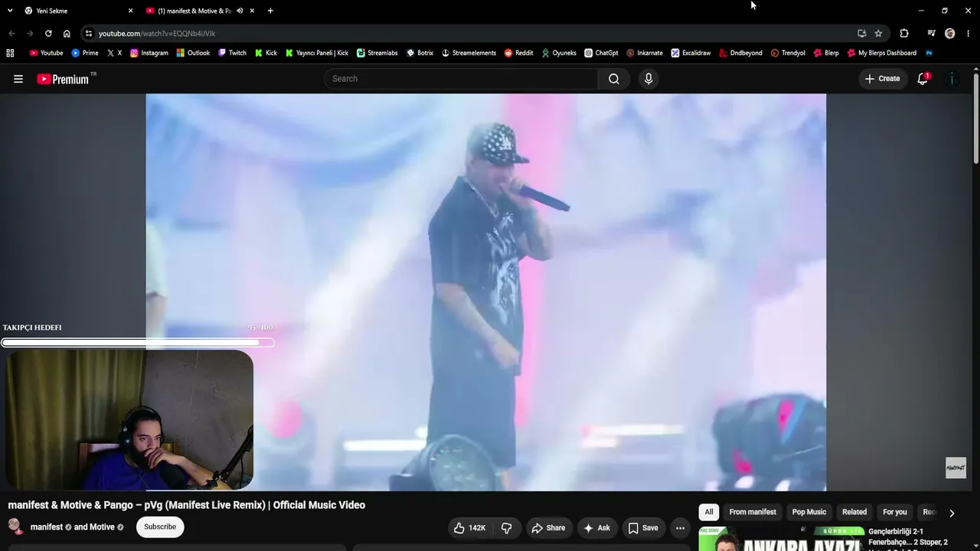Image resolution: width=980 pixels, height=551 pixels.
Task: Open the Inkarnate bookmark
Action: tap(645, 53)
